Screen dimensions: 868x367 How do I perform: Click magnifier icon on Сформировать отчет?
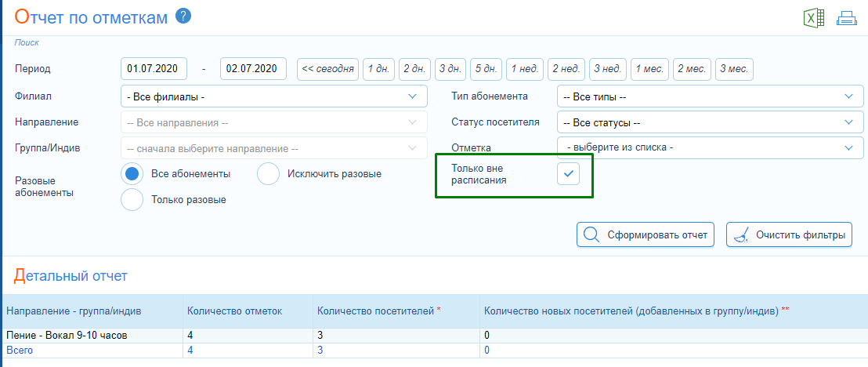pyautogui.click(x=591, y=234)
